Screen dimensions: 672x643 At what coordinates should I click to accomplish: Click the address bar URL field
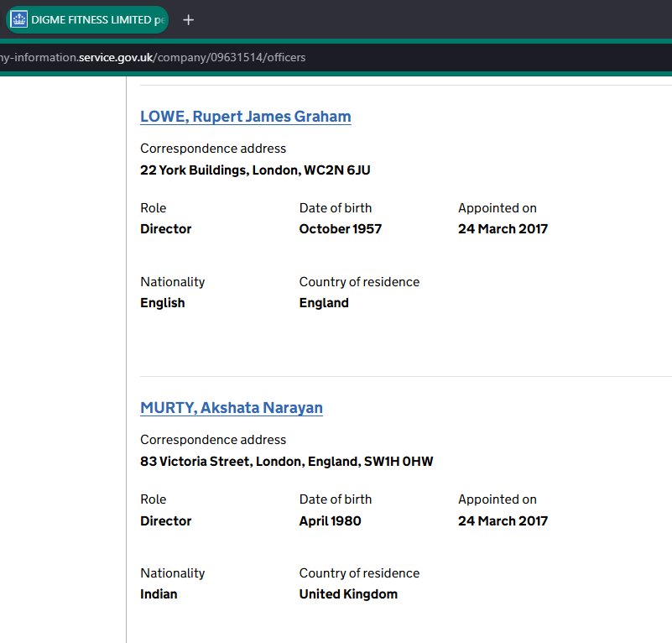pyautogui.click(x=336, y=57)
